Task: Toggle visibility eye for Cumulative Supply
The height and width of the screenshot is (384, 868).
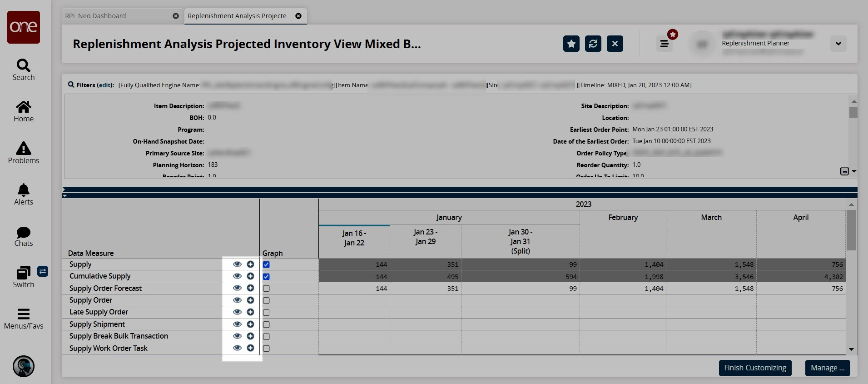Action: (237, 276)
